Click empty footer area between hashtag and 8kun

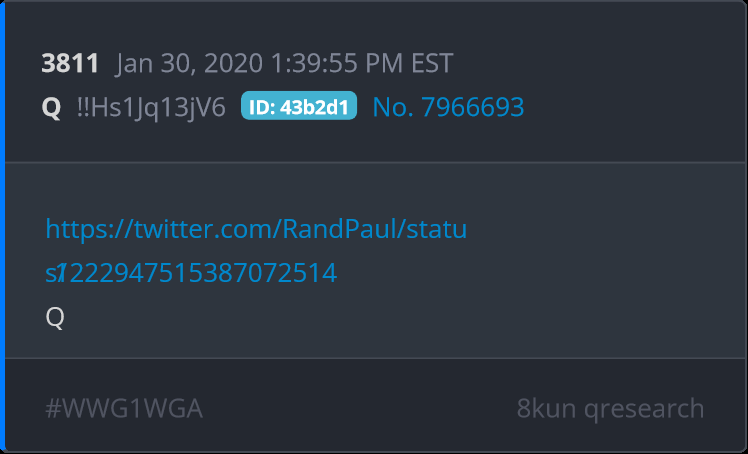[358, 409]
